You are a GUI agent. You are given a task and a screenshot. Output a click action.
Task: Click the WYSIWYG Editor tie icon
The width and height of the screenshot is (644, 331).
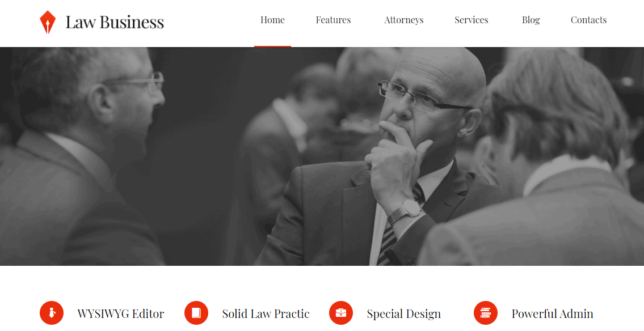click(x=52, y=313)
